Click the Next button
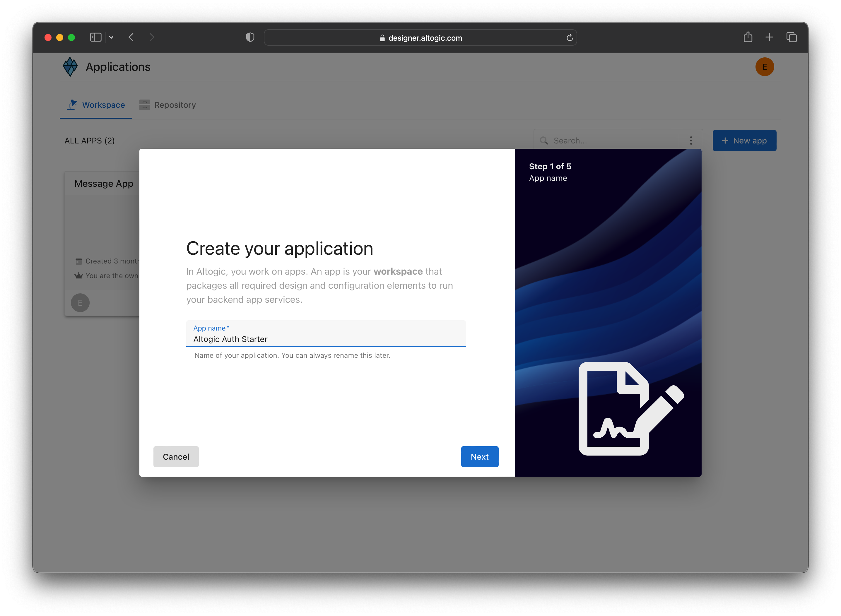 pos(480,456)
